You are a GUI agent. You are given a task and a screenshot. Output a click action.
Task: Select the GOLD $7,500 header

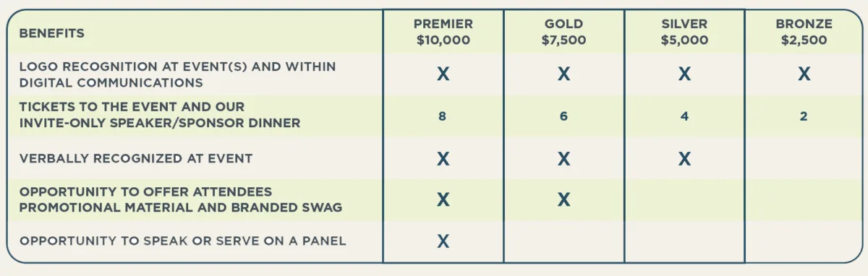click(x=563, y=33)
